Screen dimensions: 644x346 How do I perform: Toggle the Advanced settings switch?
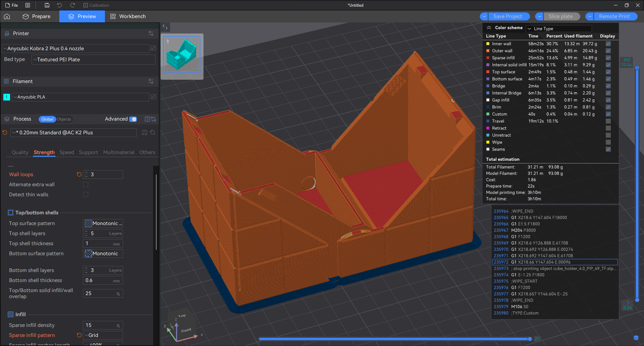[x=133, y=119]
